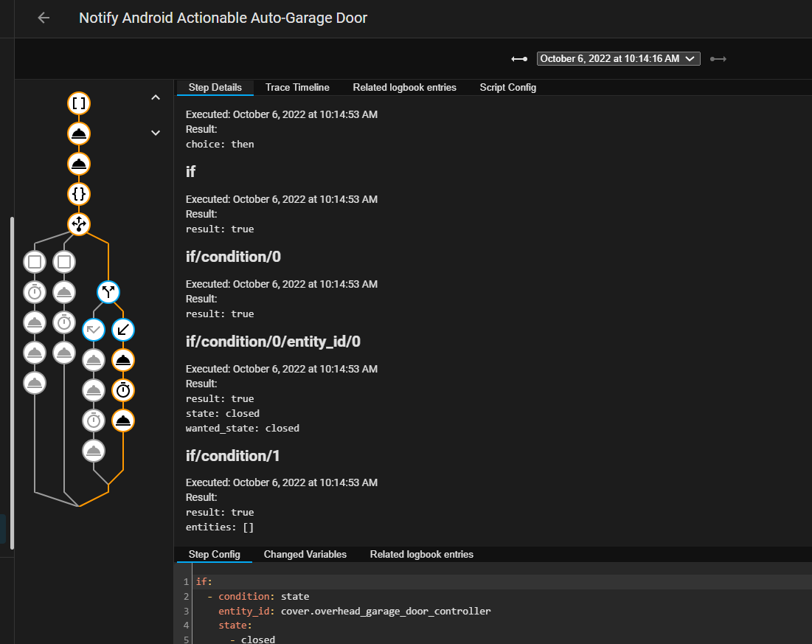Image resolution: width=812 pixels, height=644 pixels.
Task: Click the up chevron above the trace graph
Action: coord(156,97)
